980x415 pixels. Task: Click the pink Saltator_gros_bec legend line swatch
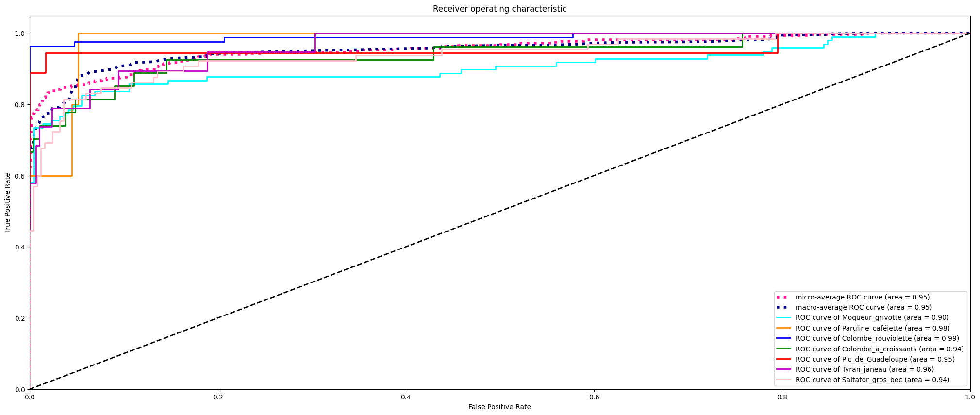coord(783,380)
